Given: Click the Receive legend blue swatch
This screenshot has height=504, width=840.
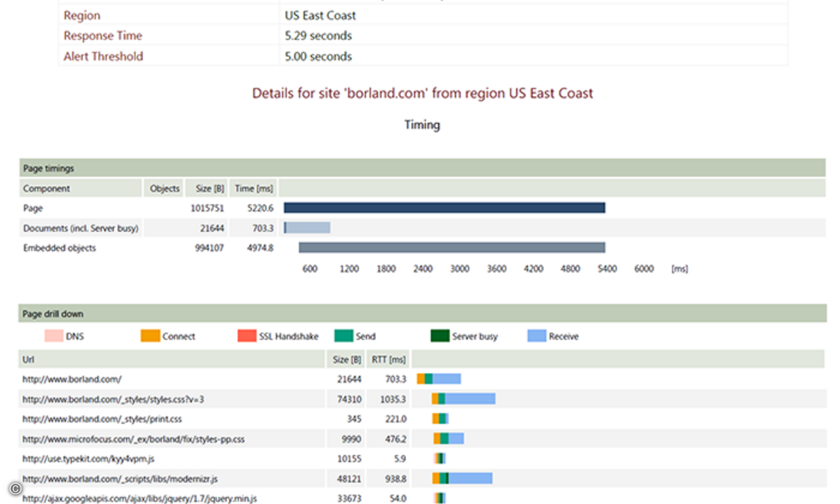Looking at the screenshot, I should pos(536,336).
